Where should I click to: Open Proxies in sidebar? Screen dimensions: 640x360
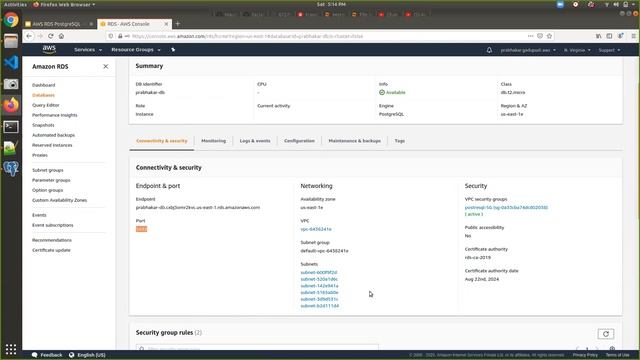pyautogui.click(x=40, y=155)
